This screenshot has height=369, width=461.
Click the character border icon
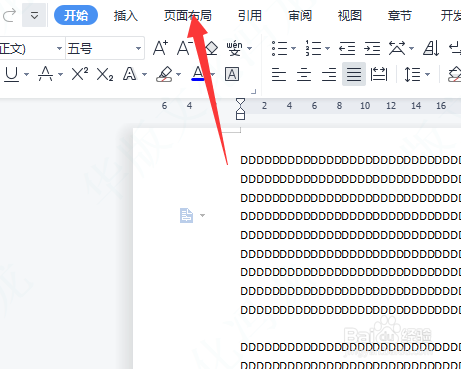(232, 74)
